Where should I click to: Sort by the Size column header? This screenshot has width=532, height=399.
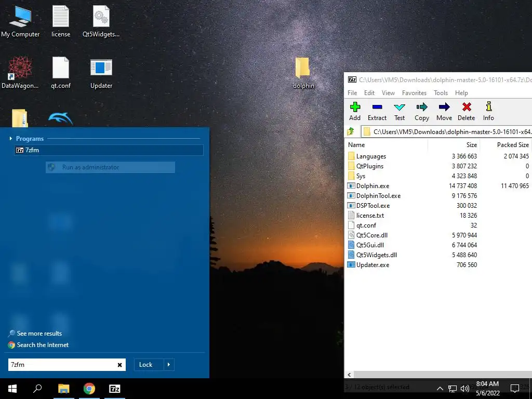[x=453, y=144]
